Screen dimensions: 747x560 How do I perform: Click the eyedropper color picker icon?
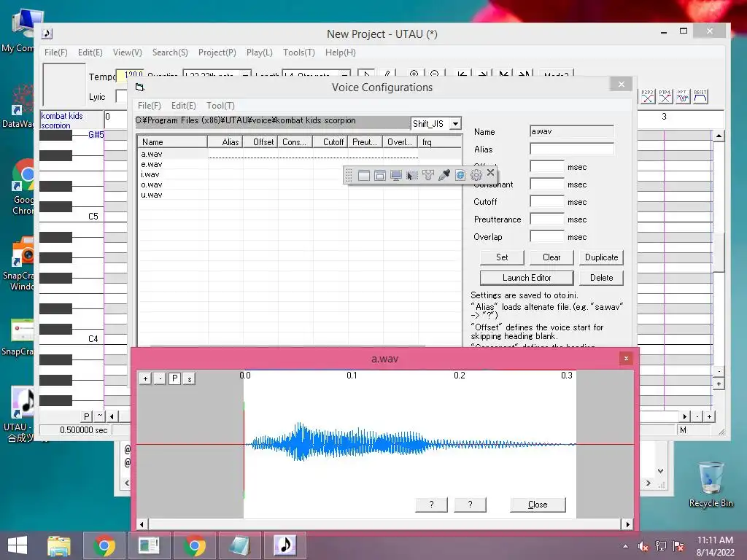[x=444, y=175]
